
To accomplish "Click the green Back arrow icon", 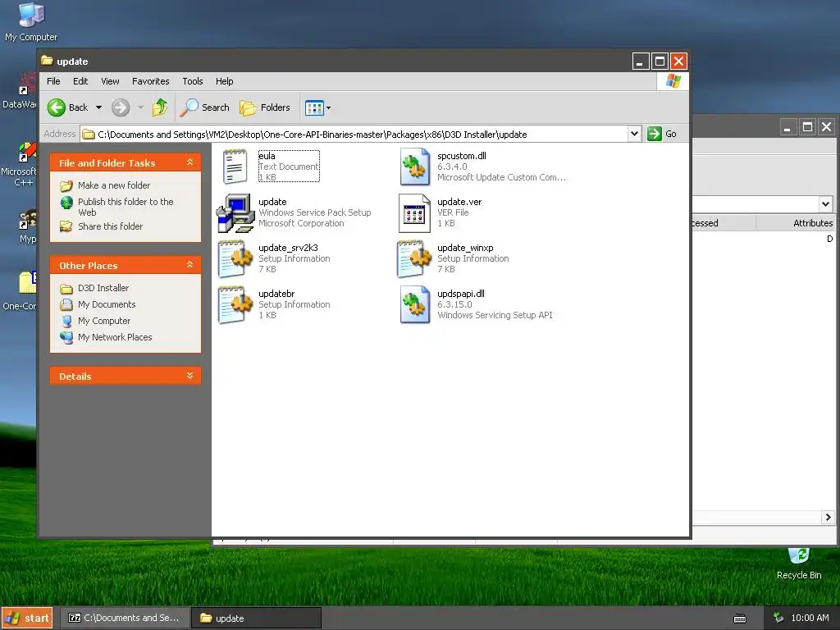I will (57, 107).
